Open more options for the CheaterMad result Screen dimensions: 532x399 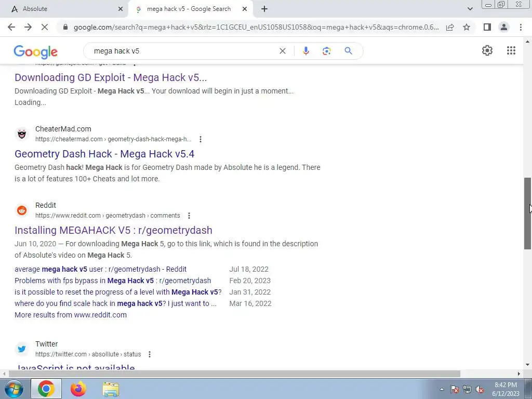(x=201, y=139)
